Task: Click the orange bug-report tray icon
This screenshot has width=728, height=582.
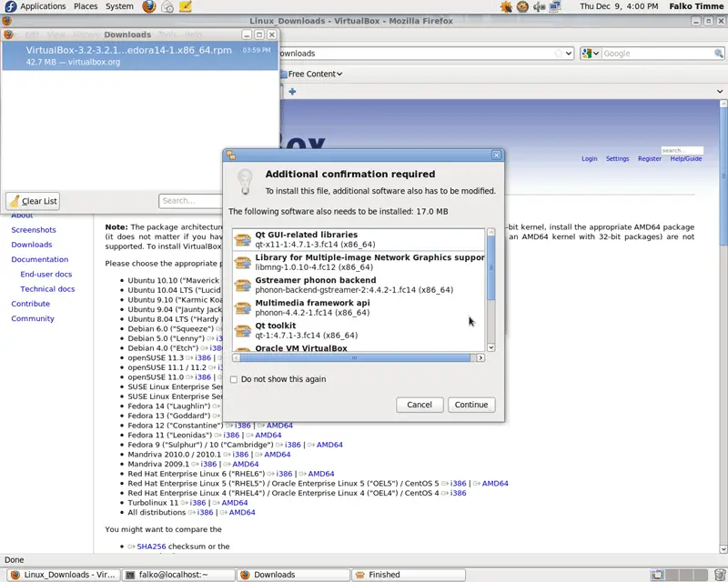Action: 506,6
